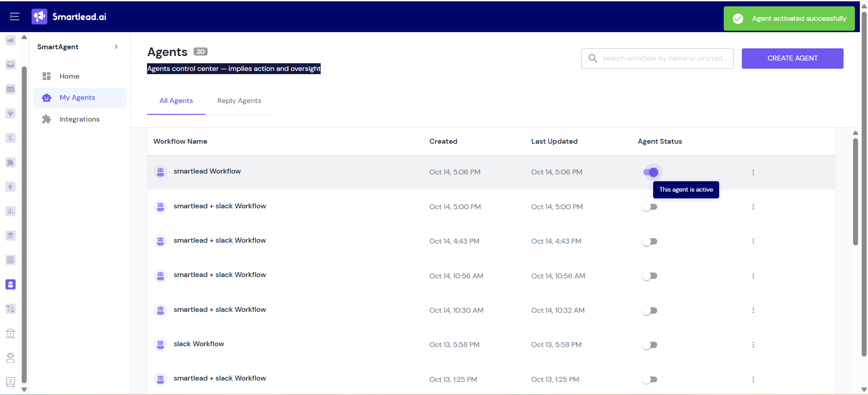Click the Smartlead.ai logo

69,17
